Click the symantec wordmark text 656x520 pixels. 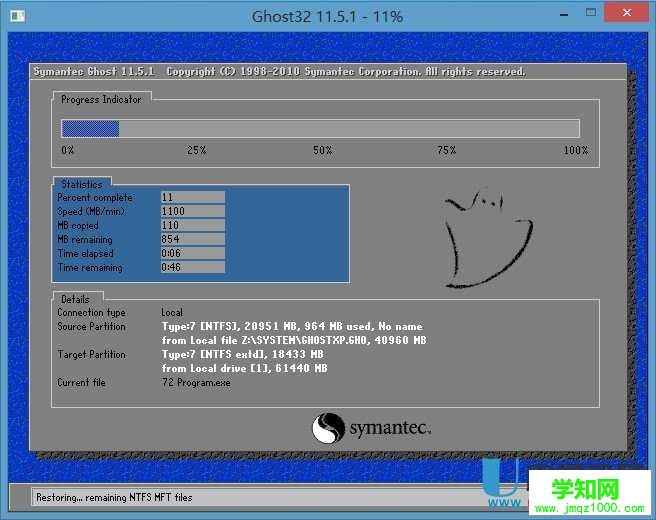click(390, 428)
